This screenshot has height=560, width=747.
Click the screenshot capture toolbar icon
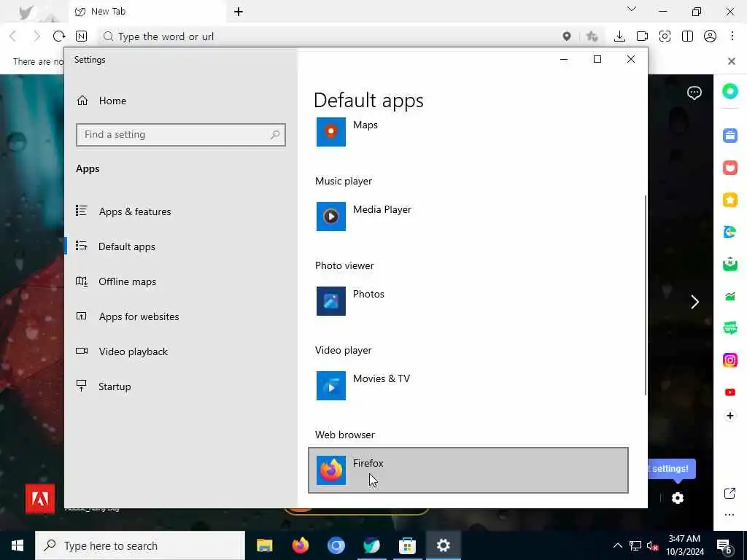coord(665,36)
